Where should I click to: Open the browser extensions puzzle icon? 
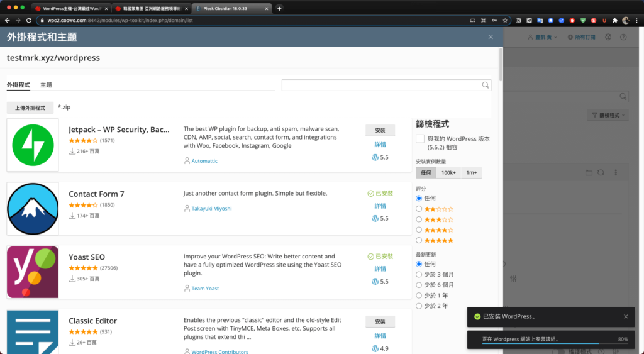click(615, 20)
